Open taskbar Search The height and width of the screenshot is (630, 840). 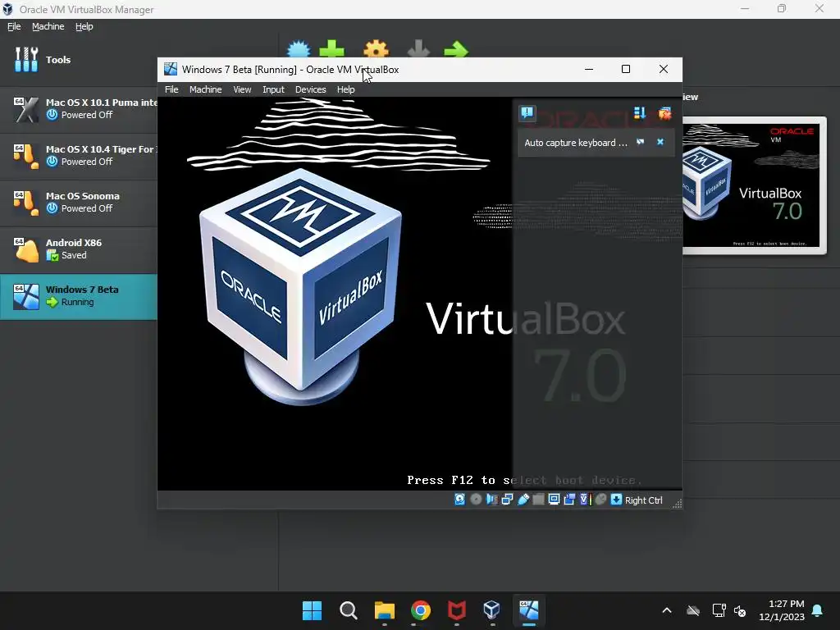click(x=348, y=610)
